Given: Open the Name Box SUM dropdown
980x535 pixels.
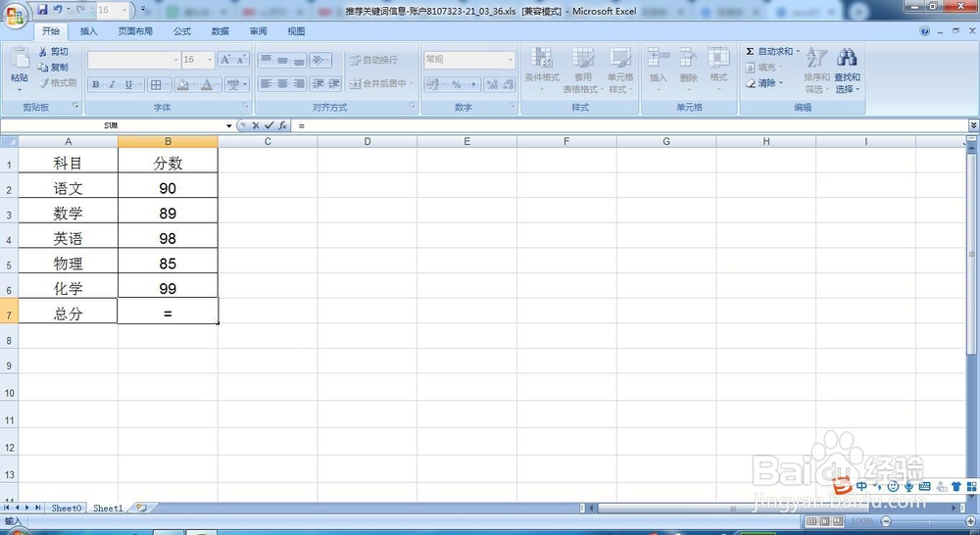Looking at the screenshot, I should pos(228,125).
